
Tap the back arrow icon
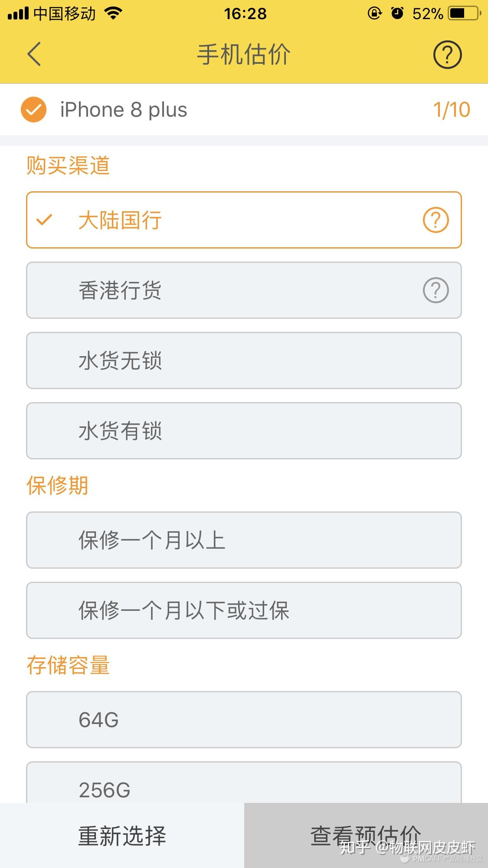click(x=34, y=54)
